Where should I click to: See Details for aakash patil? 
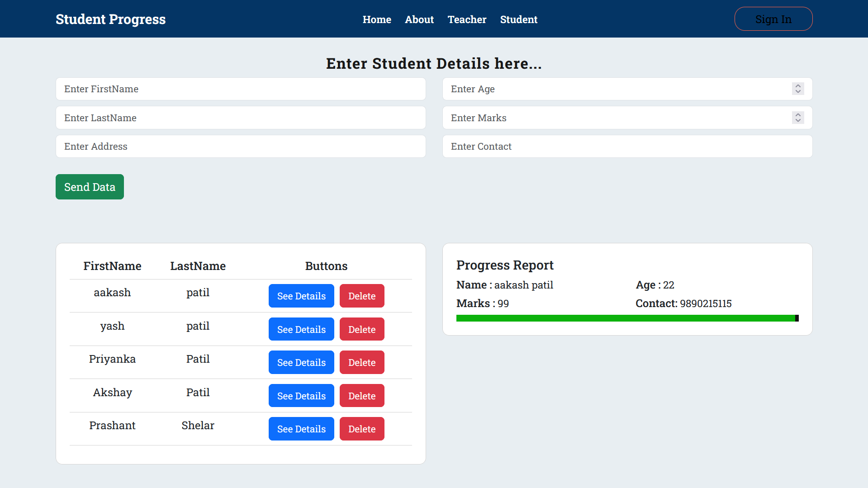coord(301,296)
